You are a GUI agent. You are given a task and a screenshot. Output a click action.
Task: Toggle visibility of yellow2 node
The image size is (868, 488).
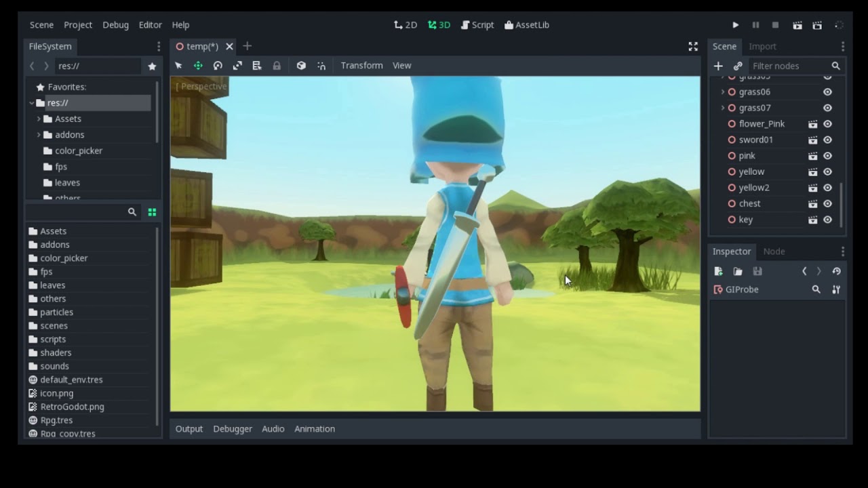[827, 188]
